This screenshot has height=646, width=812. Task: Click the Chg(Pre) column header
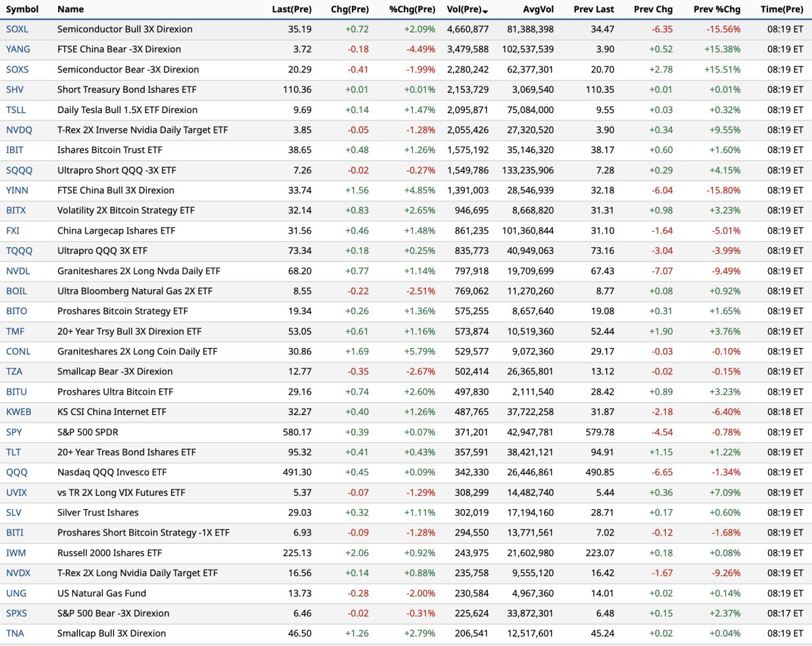click(x=350, y=9)
